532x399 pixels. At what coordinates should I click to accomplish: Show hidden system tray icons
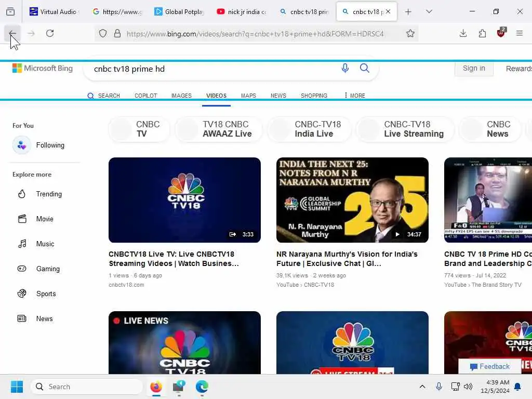422,387
